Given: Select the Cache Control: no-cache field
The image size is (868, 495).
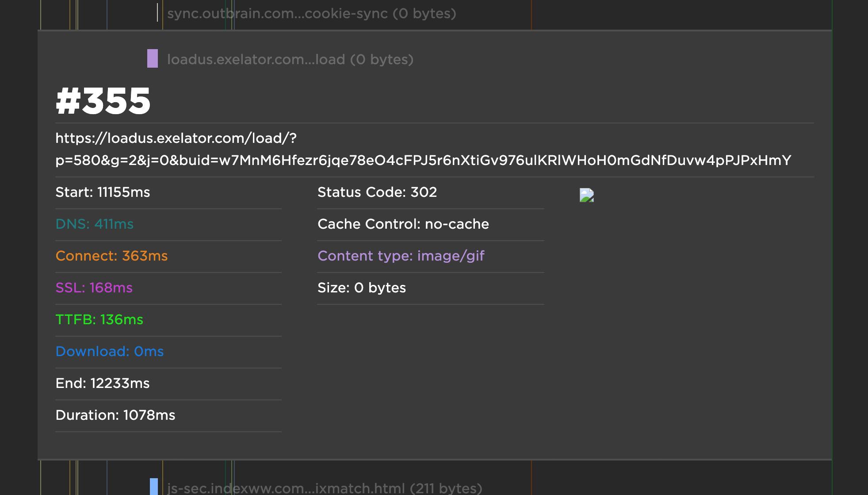Looking at the screenshot, I should 403,224.
